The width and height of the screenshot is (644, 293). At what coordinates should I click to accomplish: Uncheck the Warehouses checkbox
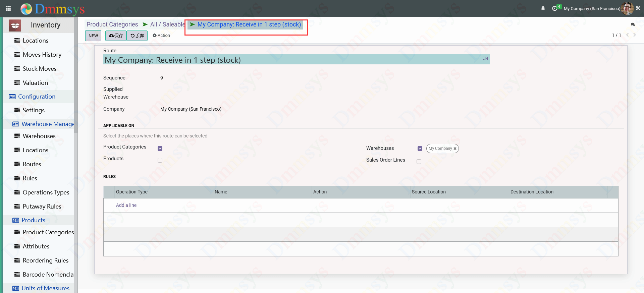click(x=420, y=149)
